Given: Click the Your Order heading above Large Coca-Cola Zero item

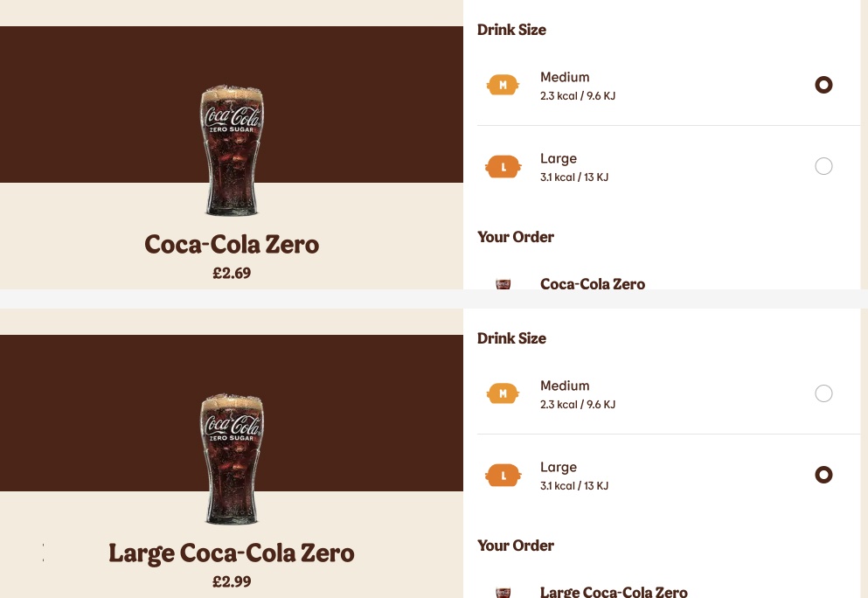Looking at the screenshot, I should pos(516,546).
